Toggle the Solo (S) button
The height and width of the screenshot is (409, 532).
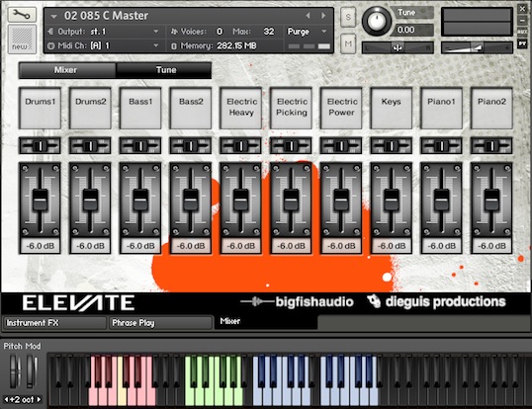[x=348, y=17]
